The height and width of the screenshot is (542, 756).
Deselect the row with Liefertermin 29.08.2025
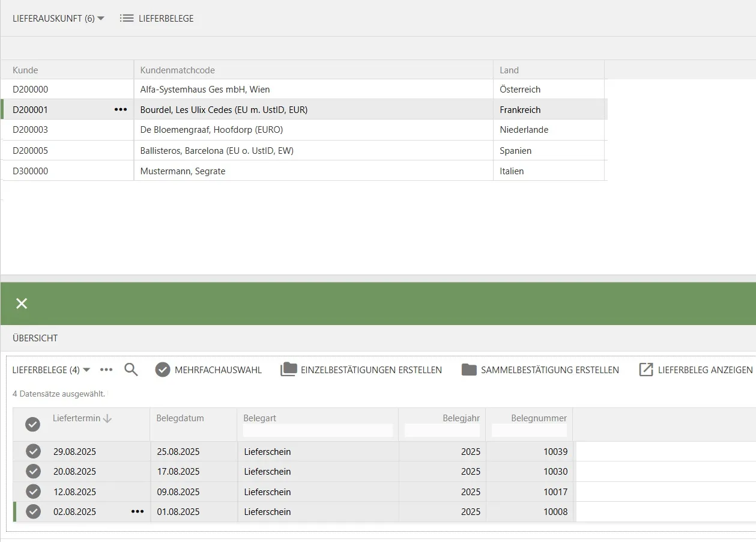point(33,451)
